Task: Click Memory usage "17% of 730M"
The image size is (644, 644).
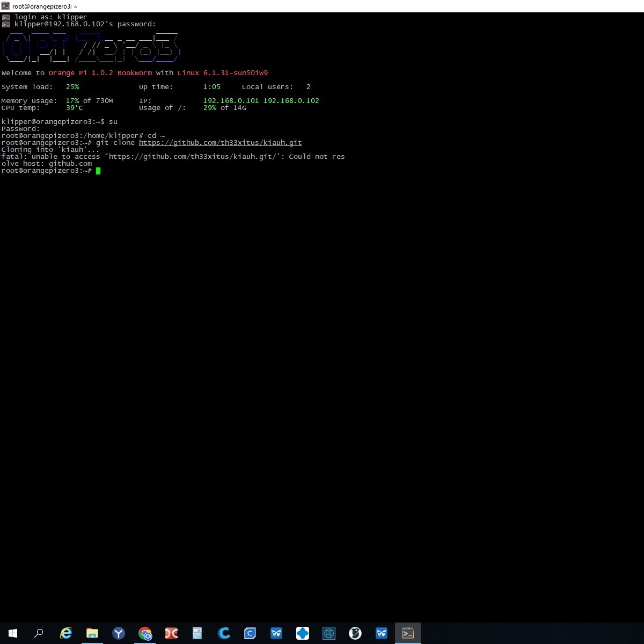Action: tap(89, 101)
